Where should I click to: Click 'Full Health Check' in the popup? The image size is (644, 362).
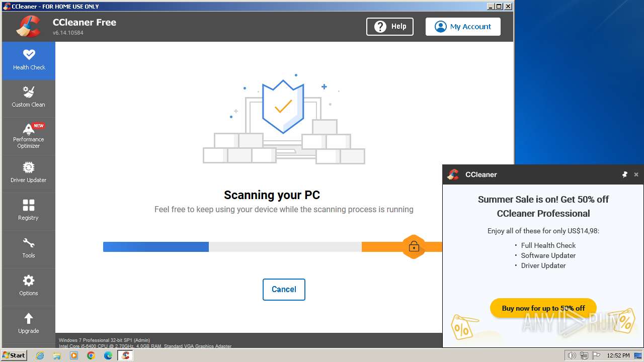click(x=548, y=245)
